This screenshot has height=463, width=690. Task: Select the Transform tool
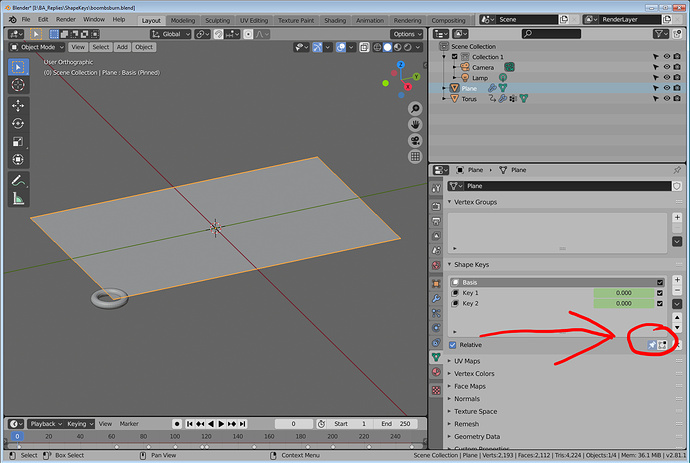click(18, 159)
